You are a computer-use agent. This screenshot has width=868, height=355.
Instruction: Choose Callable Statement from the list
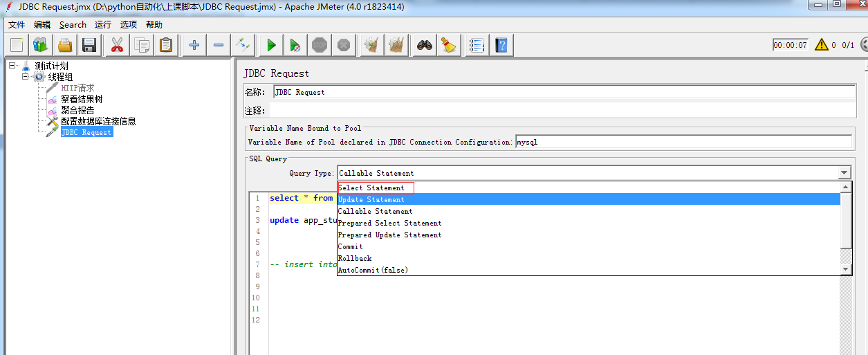coord(589,211)
